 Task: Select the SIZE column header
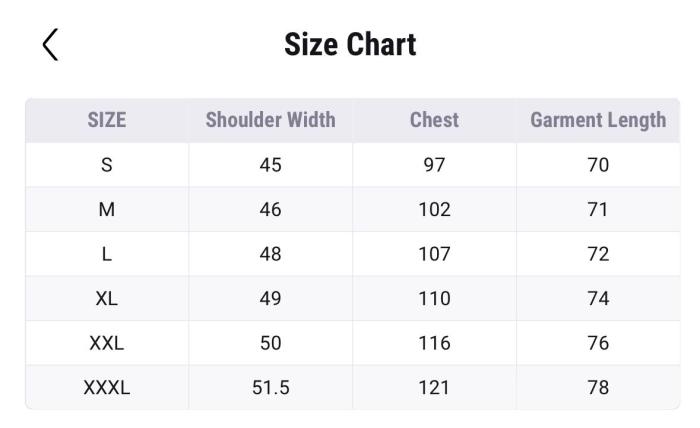pyautogui.click(x=107, y=120)
